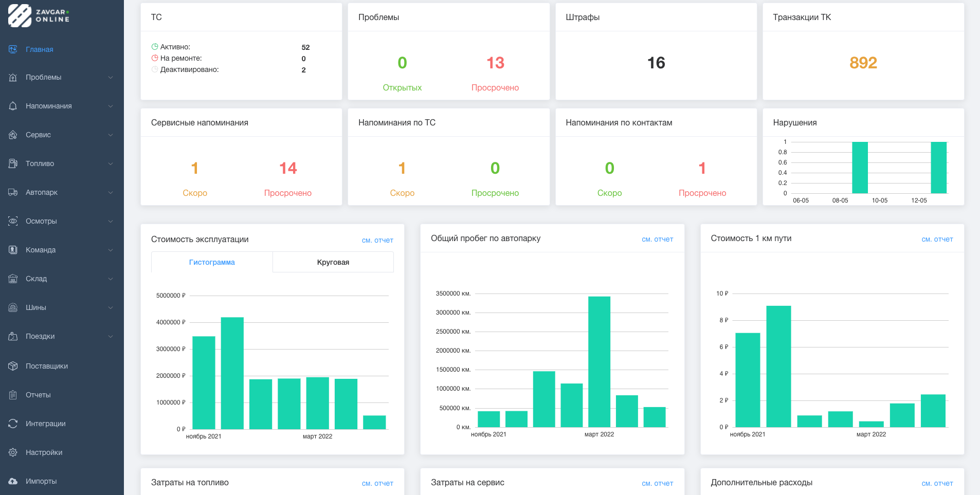Image resolution: width=980 pixels, height=495 pixels.
Task: Open report for Стоимость 1 км пути
Action: coord(937,239)
